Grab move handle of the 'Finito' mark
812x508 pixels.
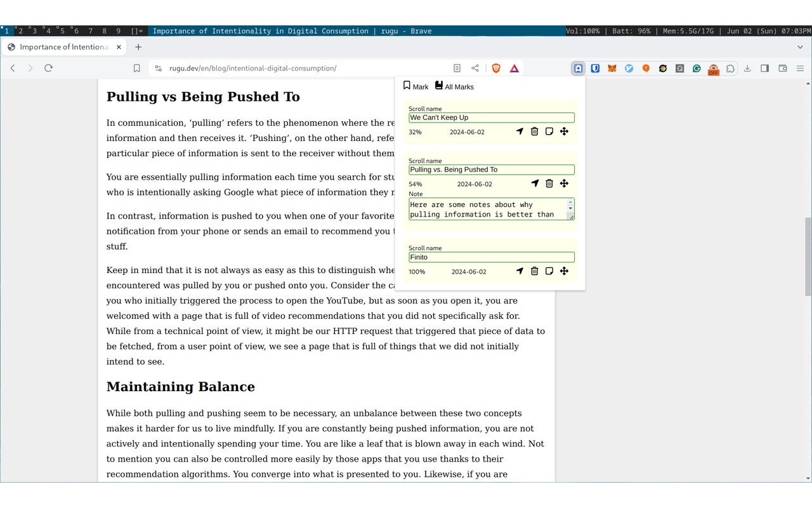(x=564, y=271)
